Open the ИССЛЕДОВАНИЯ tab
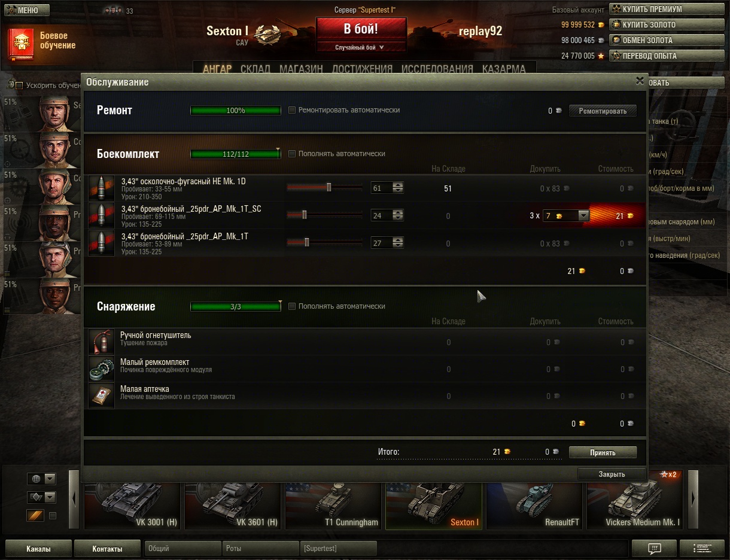 437,69
